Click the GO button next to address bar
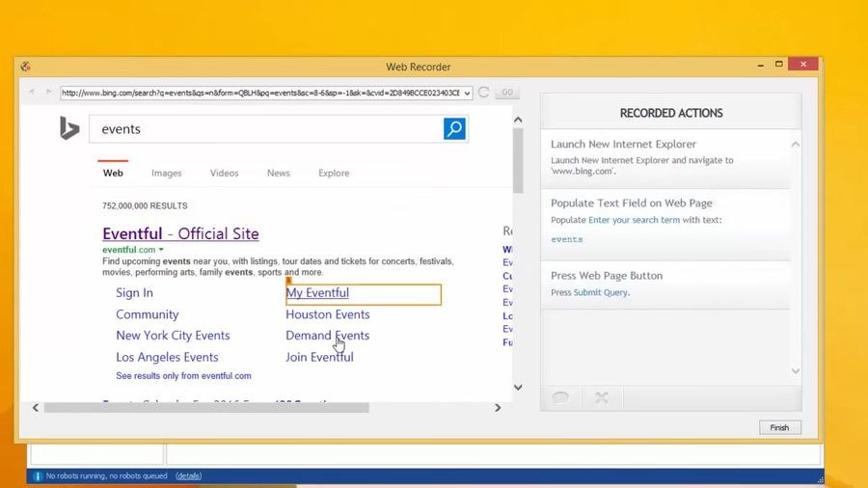 [507, 93]
